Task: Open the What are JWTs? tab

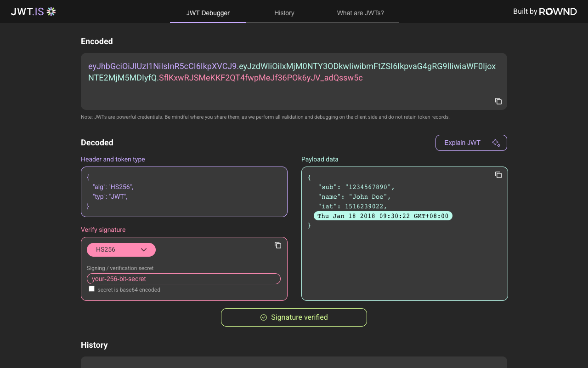Action: click(x=361, y=13)
